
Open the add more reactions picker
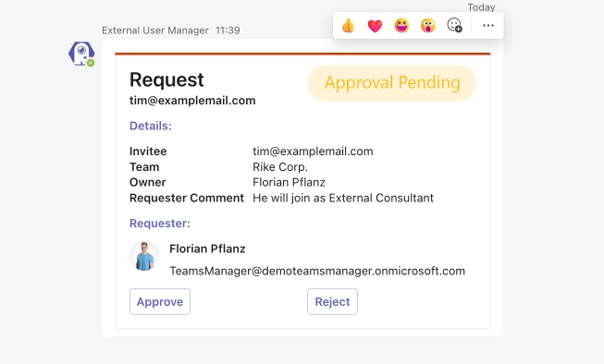(x=454, y=25)
